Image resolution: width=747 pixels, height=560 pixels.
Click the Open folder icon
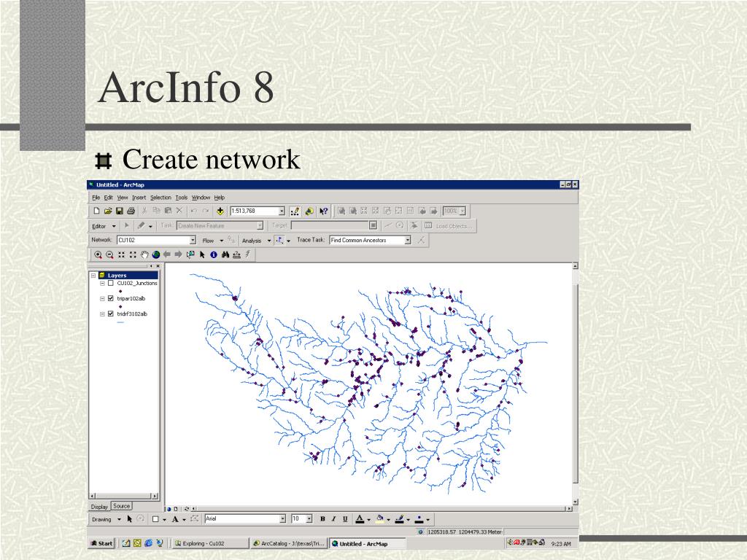(x=108, y=211)
